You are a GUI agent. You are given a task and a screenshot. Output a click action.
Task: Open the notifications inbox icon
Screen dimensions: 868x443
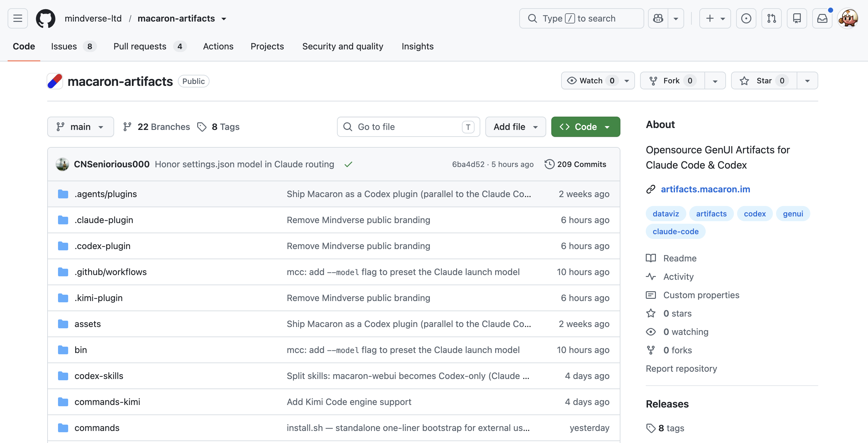pos(822,18)
